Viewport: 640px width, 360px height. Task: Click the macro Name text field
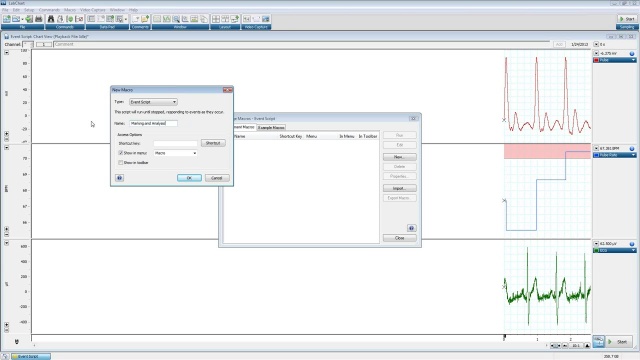tap(153, 123)
